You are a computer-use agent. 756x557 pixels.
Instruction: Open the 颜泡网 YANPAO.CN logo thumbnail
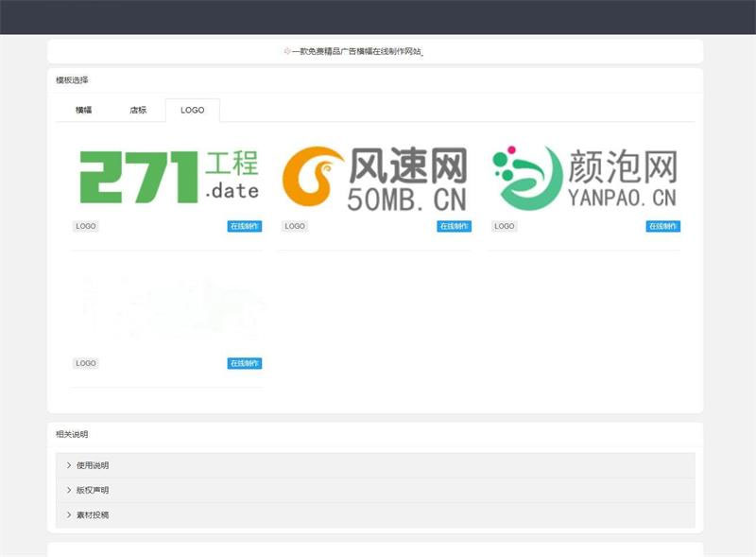point(586,175)
